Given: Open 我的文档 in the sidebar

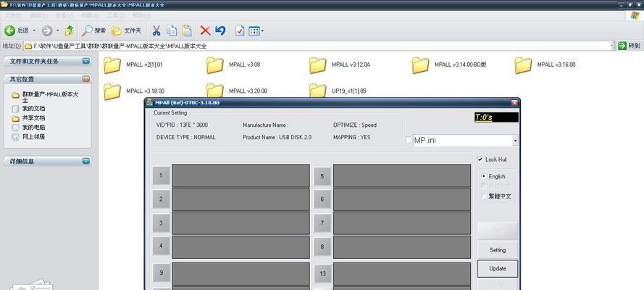Looking at the screenshot, I should point(29,109).
